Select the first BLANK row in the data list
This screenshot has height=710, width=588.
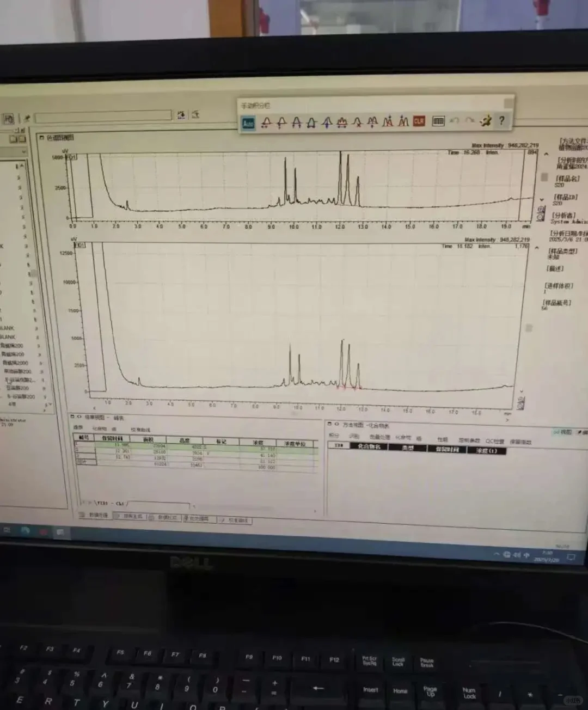(8, 328)
